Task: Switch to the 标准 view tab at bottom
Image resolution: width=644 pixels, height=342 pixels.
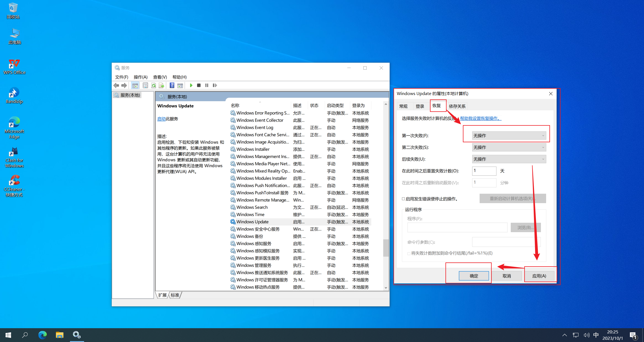Action: (175, 295)
